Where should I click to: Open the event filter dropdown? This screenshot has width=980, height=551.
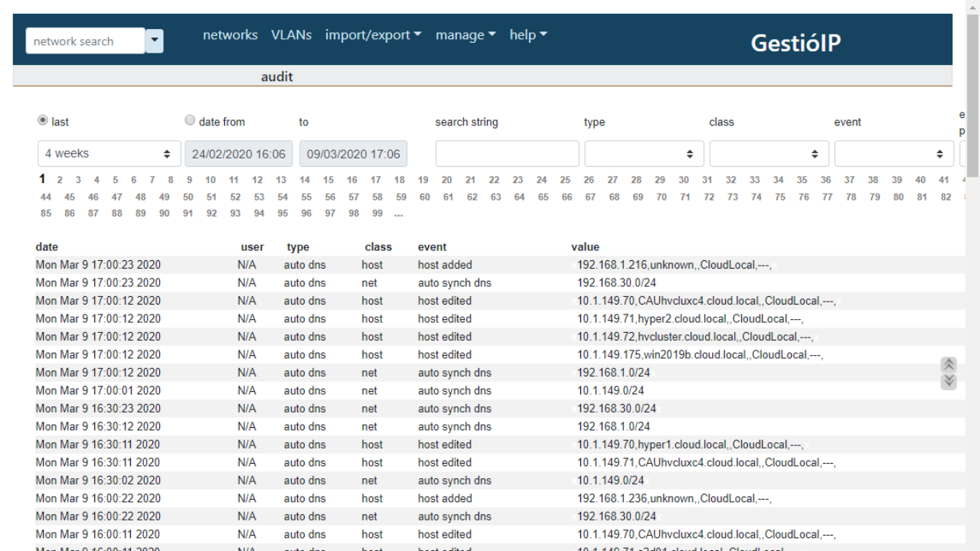[894, 154]
